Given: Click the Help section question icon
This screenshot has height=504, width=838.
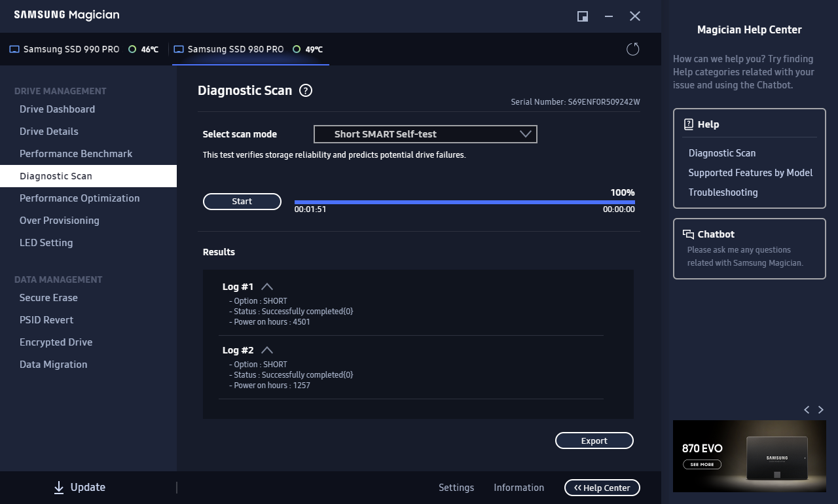Looking at the screenshot, I should [688, 124].
